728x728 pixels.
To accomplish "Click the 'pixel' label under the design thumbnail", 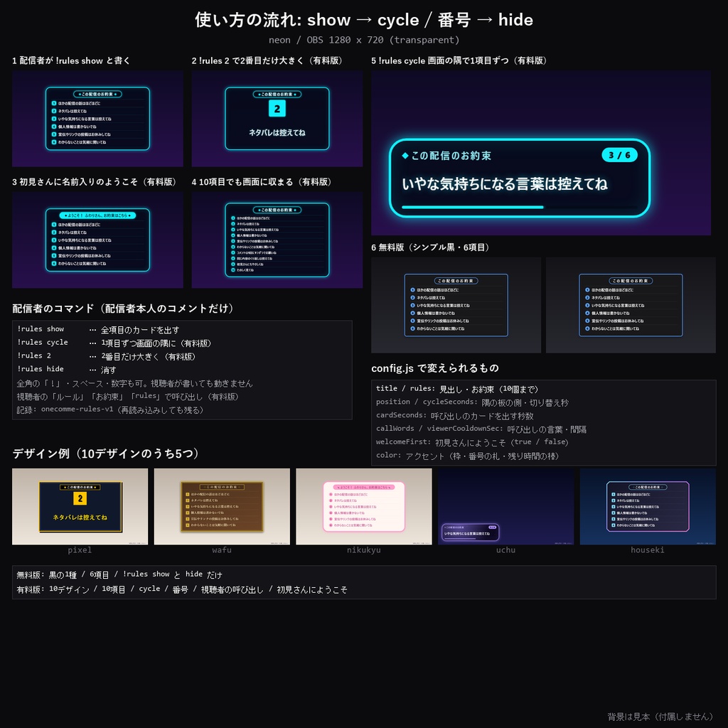I will click(80, 550).
